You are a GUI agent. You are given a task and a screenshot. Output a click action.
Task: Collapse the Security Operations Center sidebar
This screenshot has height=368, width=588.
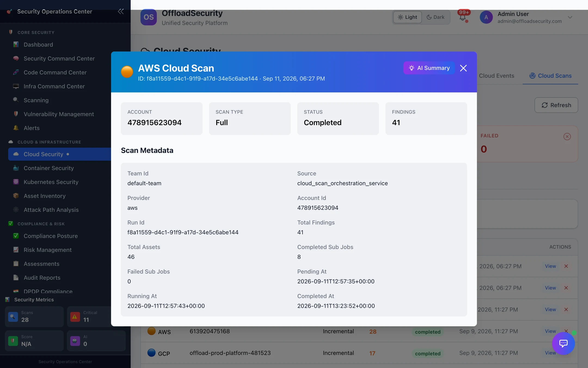[x=121, y=11]
